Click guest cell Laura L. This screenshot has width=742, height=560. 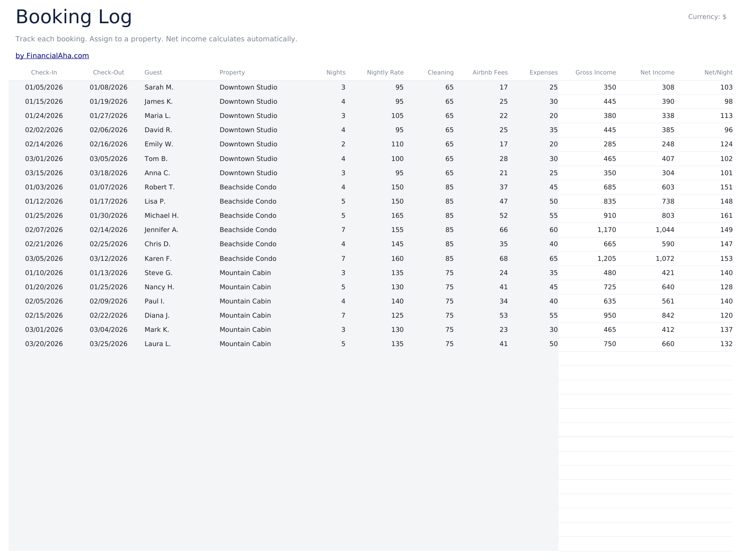point(158,344)
